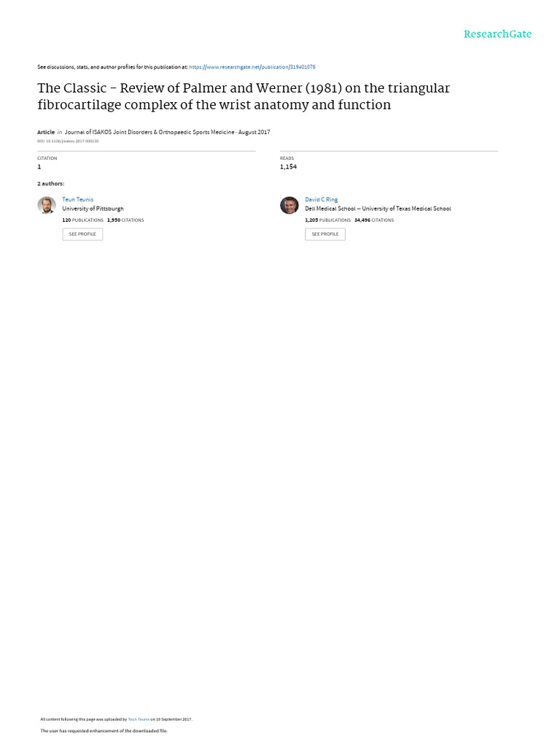Image resolution: width=560 pixels, height=747 pixels.
Task: Click Teun Teunis's 120 publications stat
Action: [82, 220]
